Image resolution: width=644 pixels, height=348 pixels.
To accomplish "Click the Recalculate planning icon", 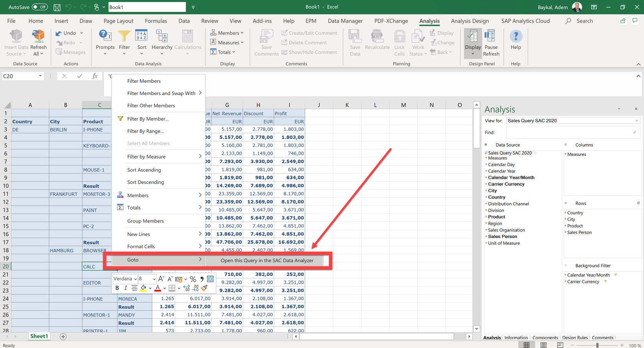I will pos(377,36).
